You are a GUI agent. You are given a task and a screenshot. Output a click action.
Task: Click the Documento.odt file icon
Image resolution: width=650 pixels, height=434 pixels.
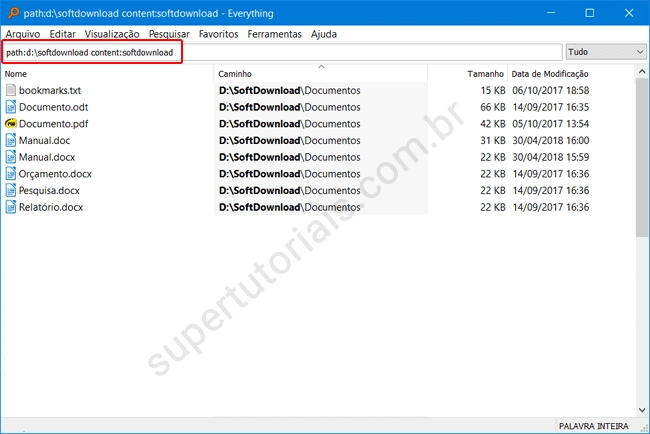(11, 107)
